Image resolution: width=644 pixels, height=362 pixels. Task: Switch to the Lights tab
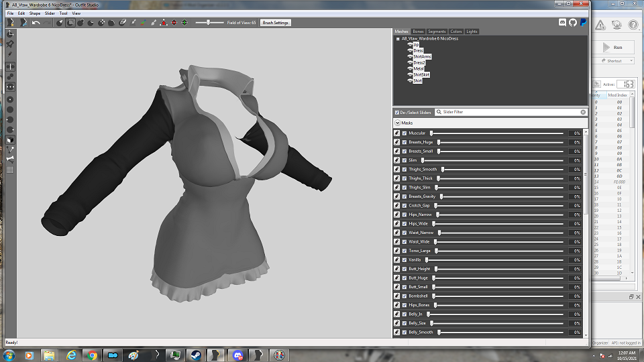472,32
